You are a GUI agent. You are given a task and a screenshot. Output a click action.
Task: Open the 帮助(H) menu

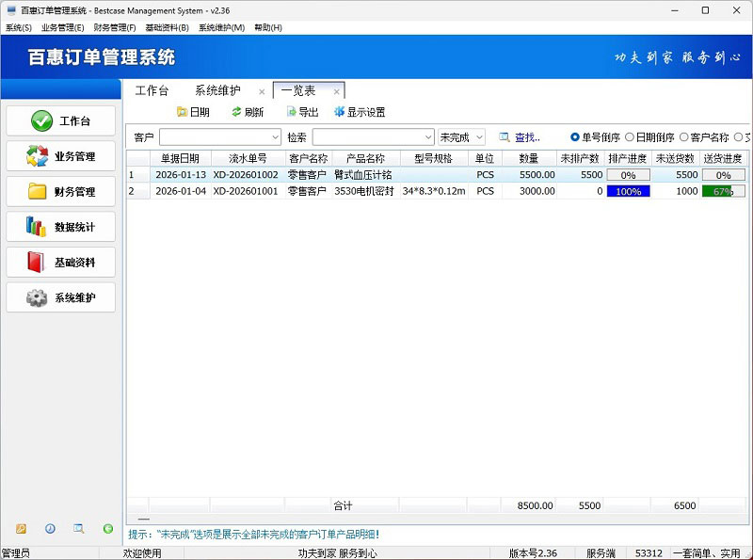tap(268, 27)
